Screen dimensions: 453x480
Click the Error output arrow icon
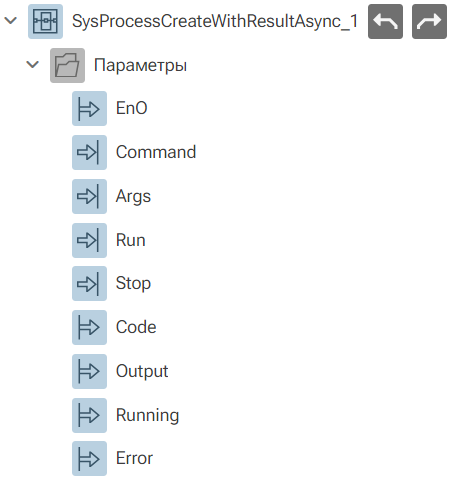(89, 458)
